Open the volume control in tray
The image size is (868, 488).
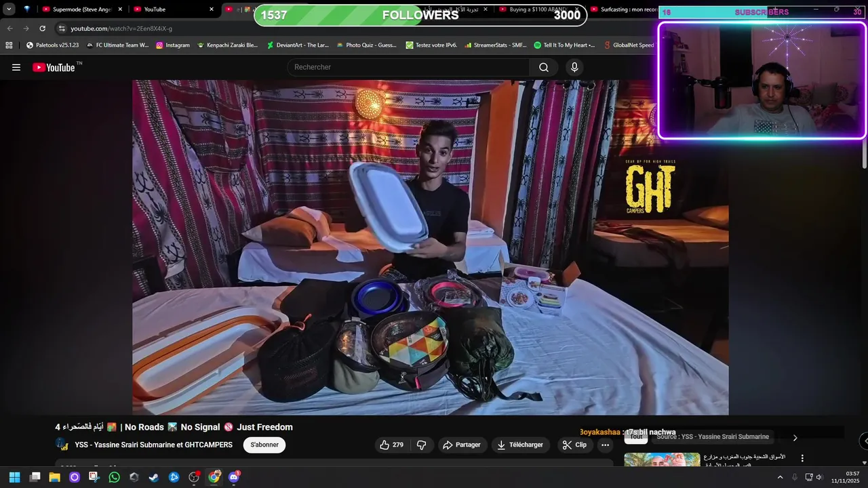(818, 477)
